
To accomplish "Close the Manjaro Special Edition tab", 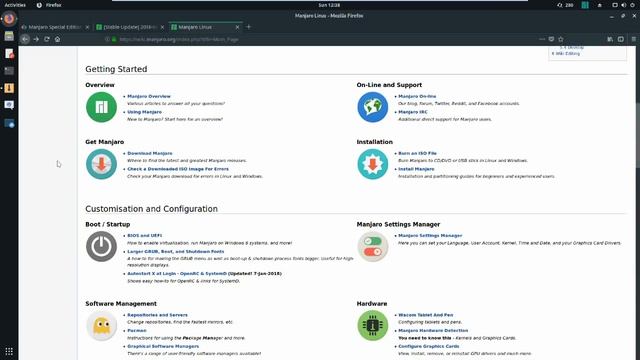I will (x=87, y=27).
